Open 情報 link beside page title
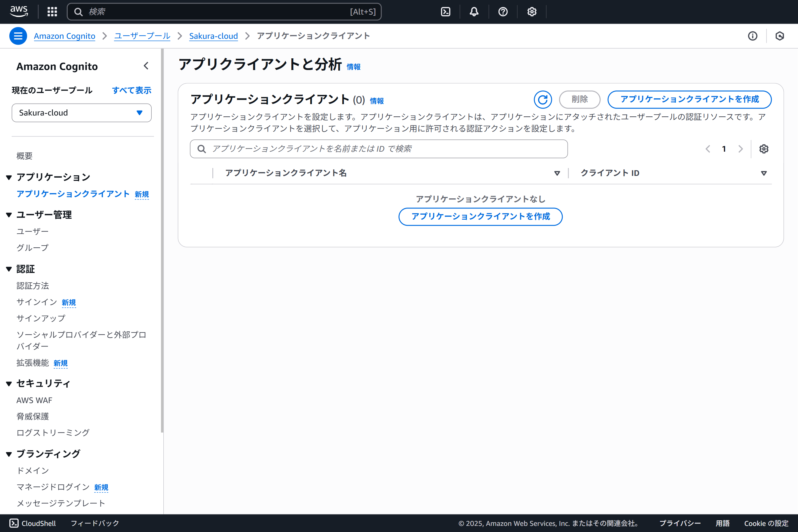Screen dimensions: 798x532 click(353, 67)
